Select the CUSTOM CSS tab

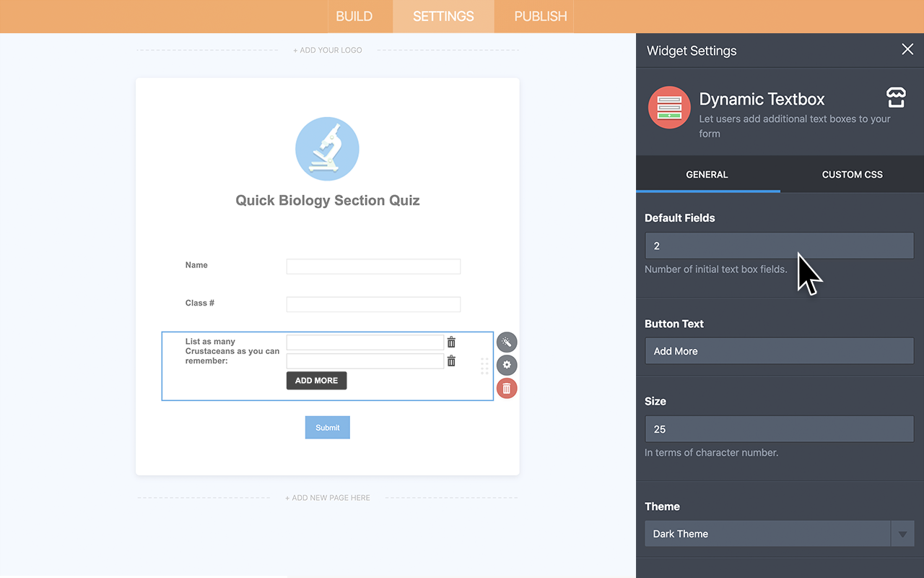point(852,174)
